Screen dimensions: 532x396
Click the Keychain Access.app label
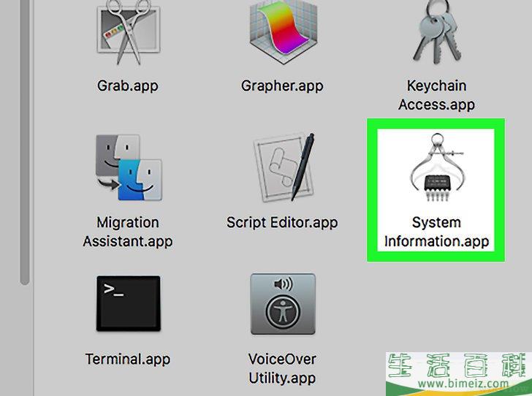[437, 96]
